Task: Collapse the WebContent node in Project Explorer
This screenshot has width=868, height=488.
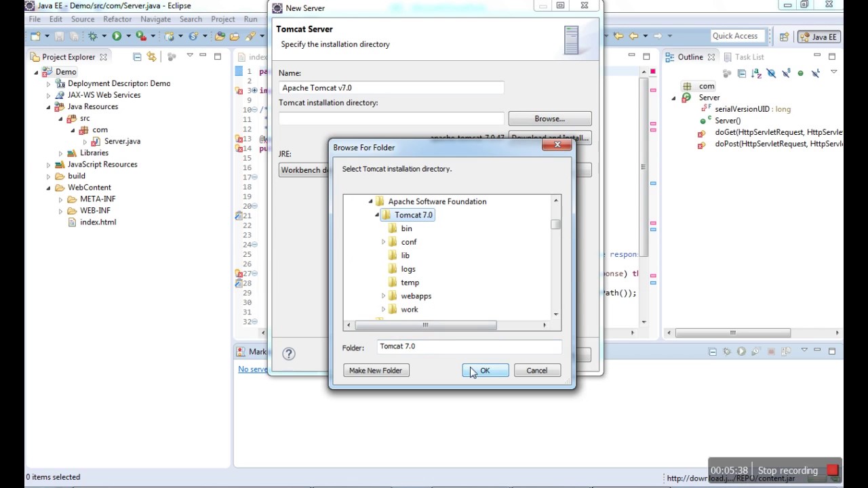Action: point(49,188)
